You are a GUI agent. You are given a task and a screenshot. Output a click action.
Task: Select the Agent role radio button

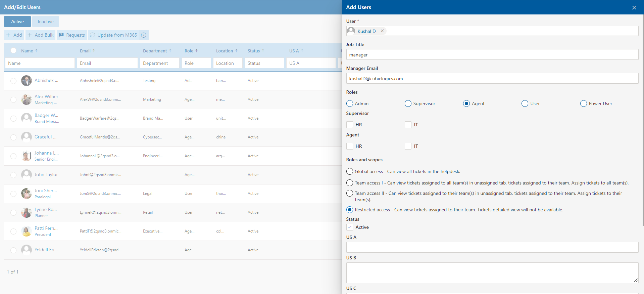(x=466, y=103)
